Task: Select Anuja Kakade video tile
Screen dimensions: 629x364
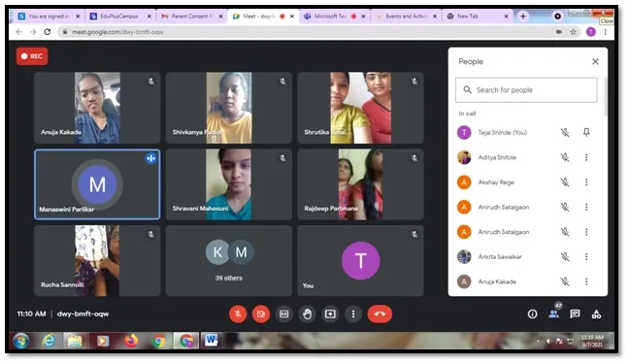Action: [97, 108]
